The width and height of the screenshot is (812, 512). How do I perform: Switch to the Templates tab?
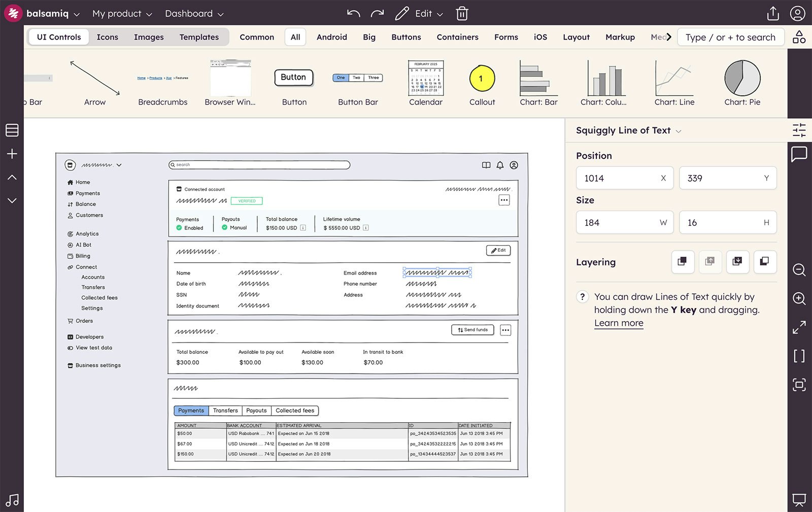point(198,37)
